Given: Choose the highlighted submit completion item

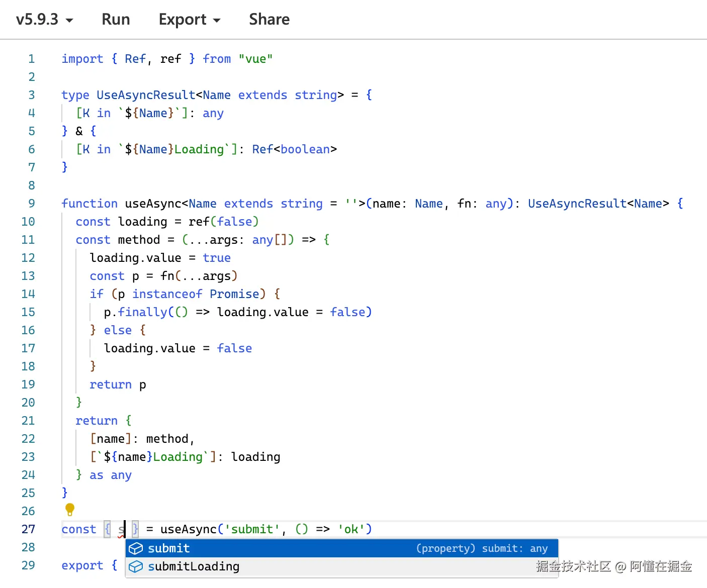Looking at the screenshot, I should tap(169, 548).
